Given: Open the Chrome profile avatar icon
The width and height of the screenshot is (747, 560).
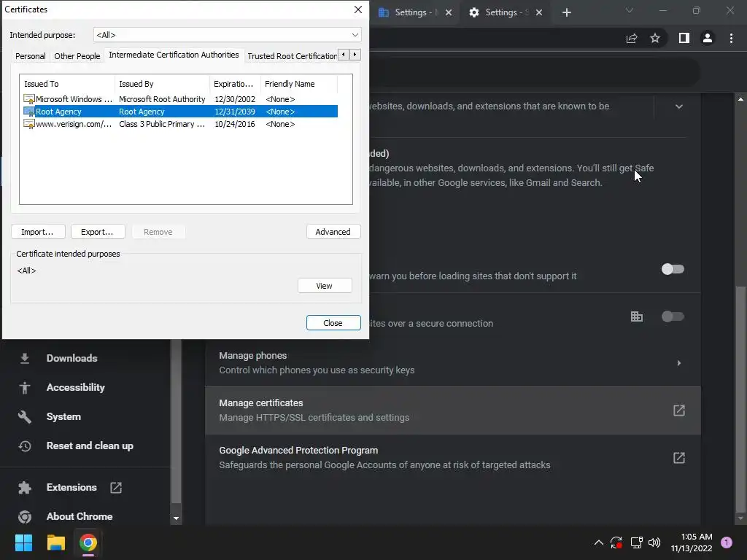Looking at the screenshot, I should 708,38.
